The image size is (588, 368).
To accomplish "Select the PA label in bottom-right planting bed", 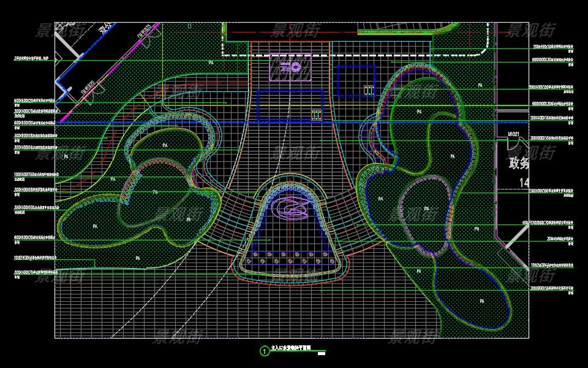I will click(482, 301).
